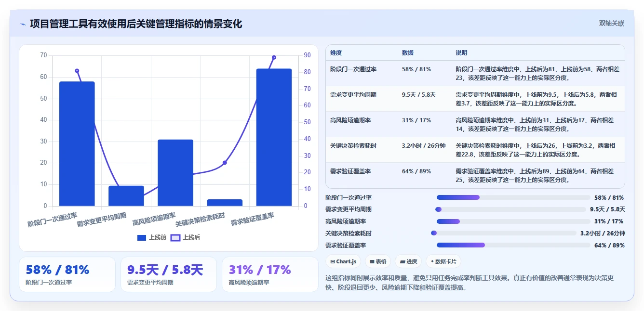Image resolution: width=644 pixels, height=311 pixels.
Task: Click the 需求变更平均周期 bar in chart
Action: point(126,196)
